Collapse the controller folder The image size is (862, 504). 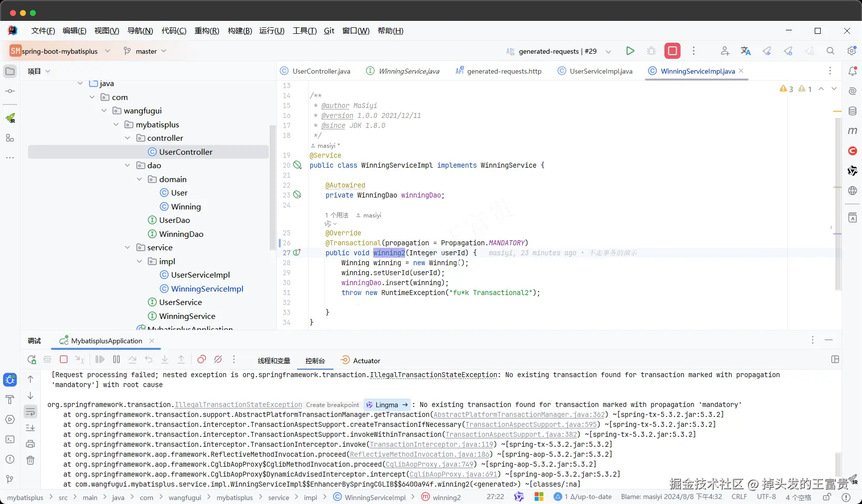(x=127, y=138)
